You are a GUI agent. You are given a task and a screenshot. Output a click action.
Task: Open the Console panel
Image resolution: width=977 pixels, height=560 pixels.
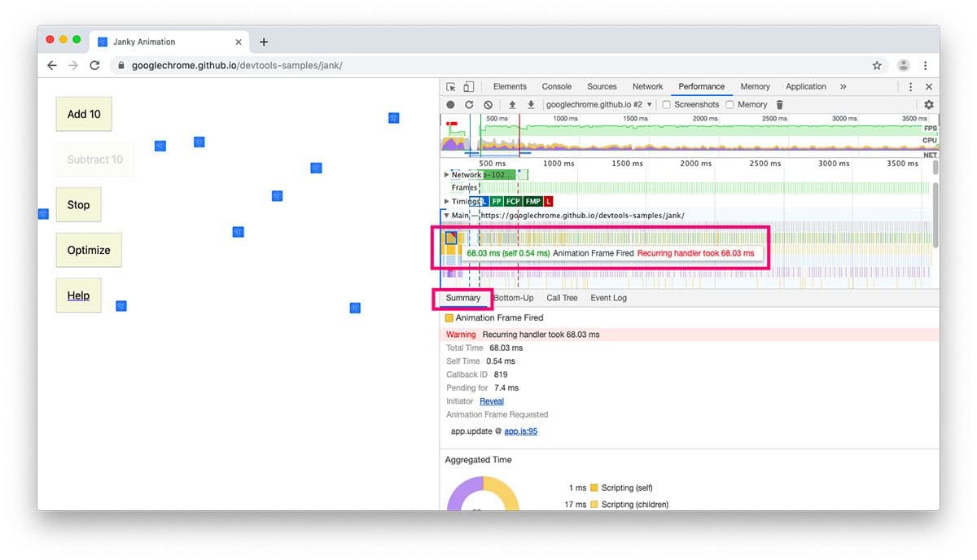pos(556,85)
